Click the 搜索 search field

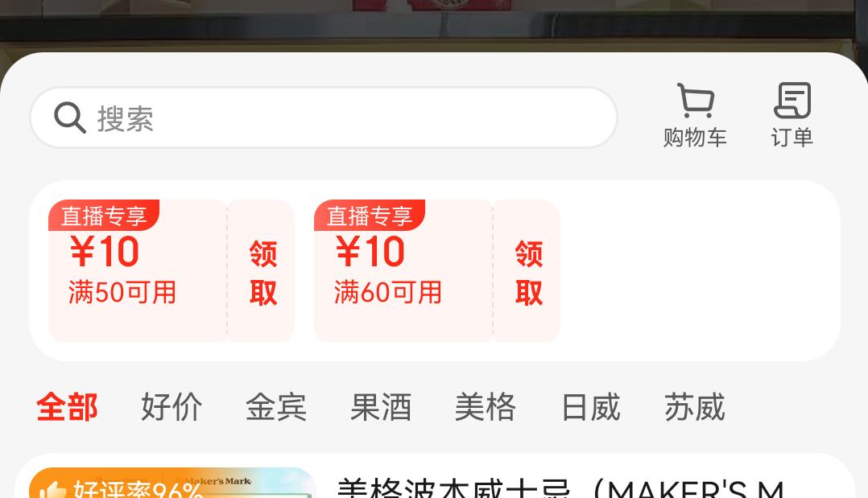pos(324,117)
